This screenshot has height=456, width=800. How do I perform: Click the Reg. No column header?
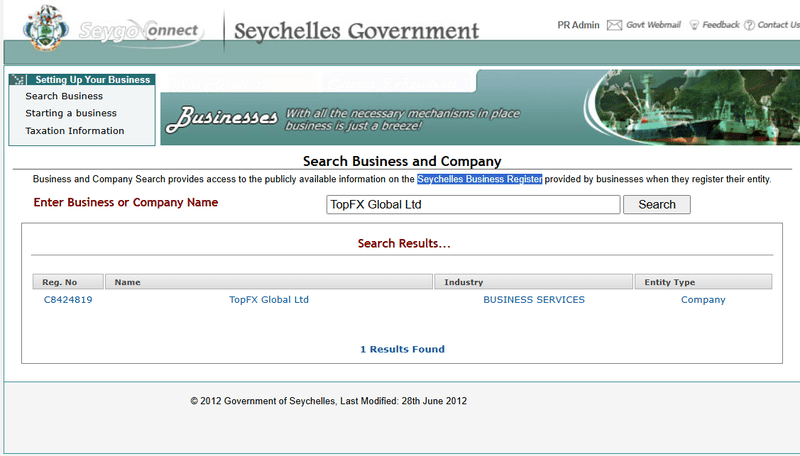(x=68, y=282)
